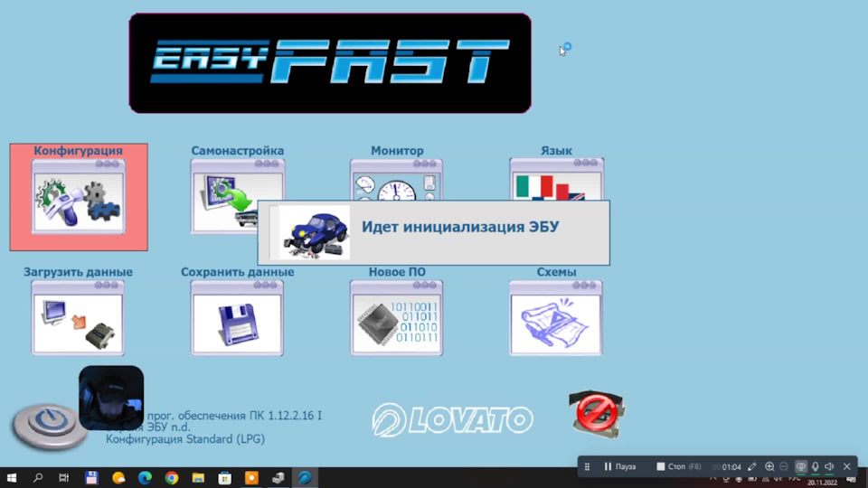868x488 pixels.
Task: Open Microsoft Store from the taskbar
Action: [225, 477]
